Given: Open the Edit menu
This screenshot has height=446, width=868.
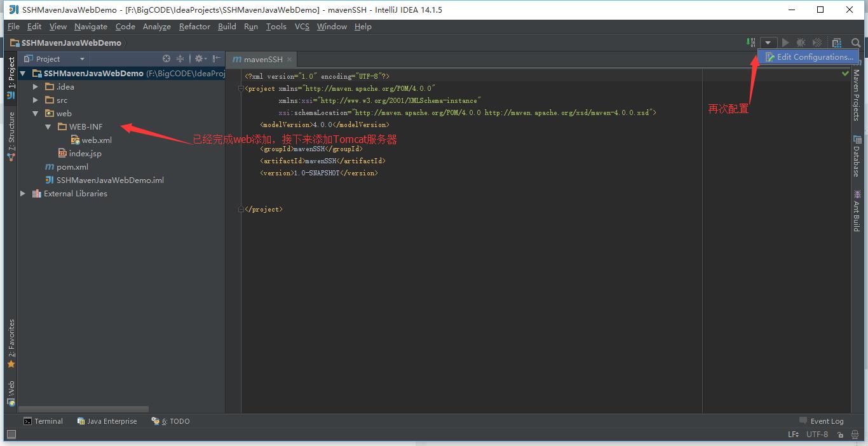Looking at the screenshot, I should coord(34,27).
